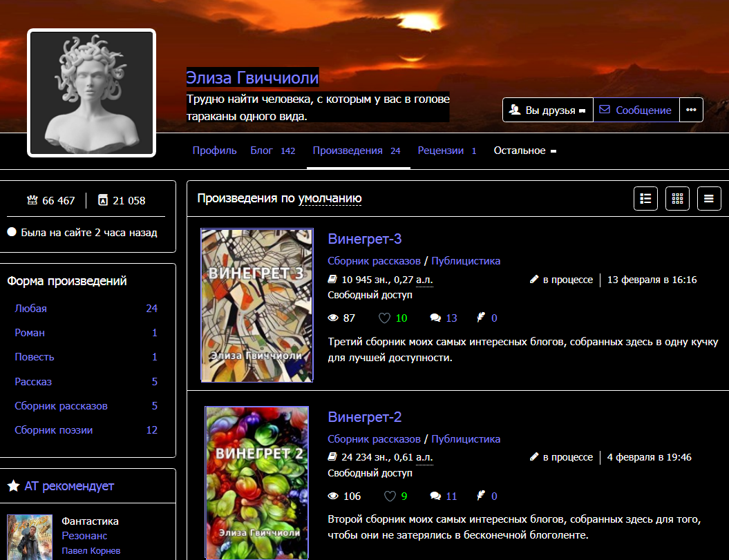Click the АТ рекомендует heading link
Image resolution: width=729 pixels, height=560 pixels.
click(69, 486)
